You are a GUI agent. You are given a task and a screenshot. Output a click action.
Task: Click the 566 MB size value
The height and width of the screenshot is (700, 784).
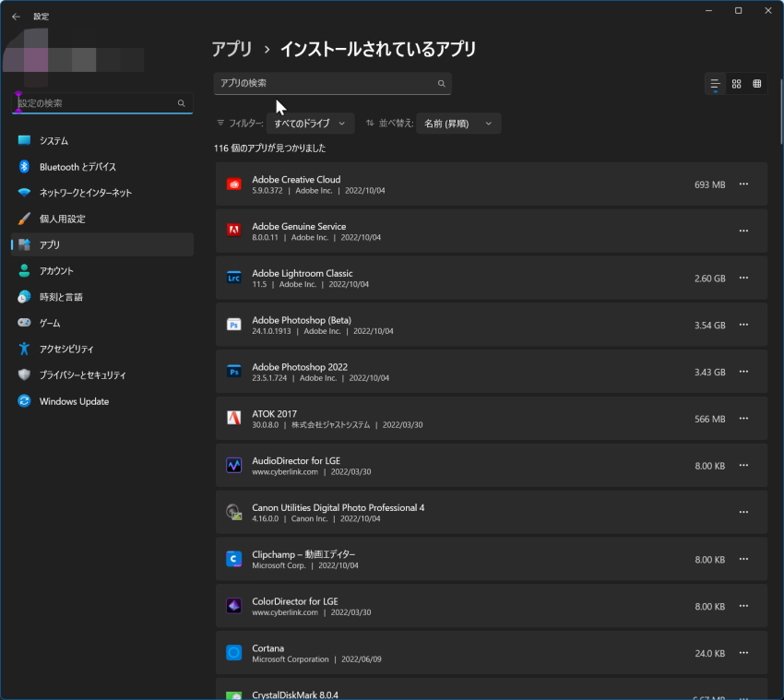(709, 419)
